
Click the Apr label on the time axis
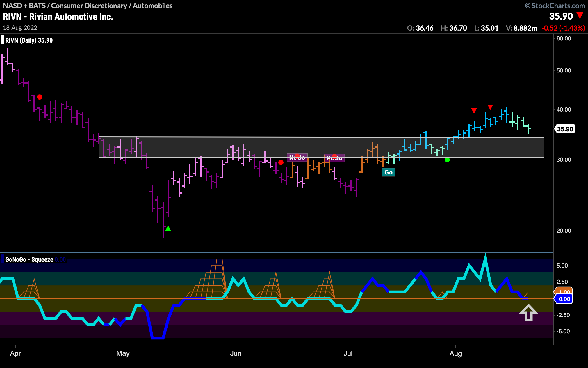(15, 353)
